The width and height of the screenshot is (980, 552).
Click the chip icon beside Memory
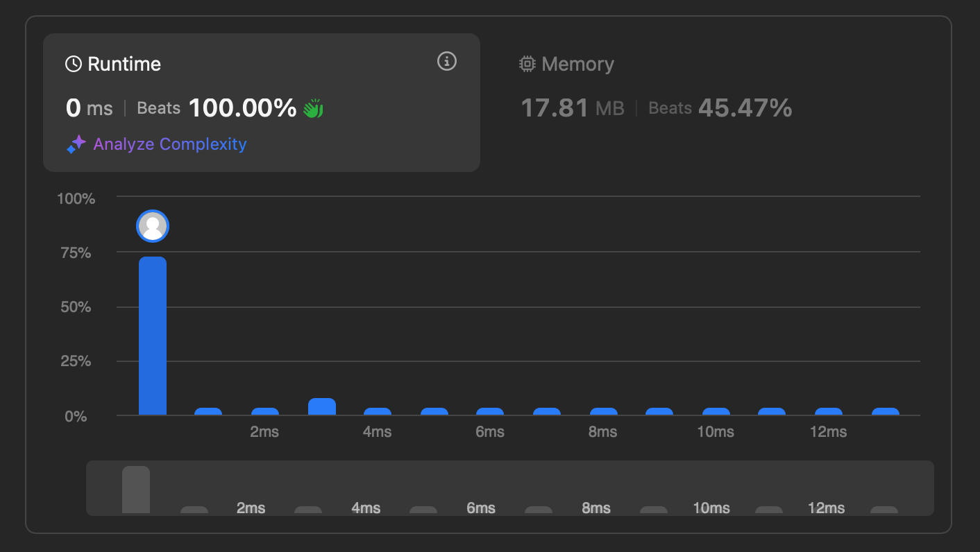pyautogui.click(x=527, y=64)
